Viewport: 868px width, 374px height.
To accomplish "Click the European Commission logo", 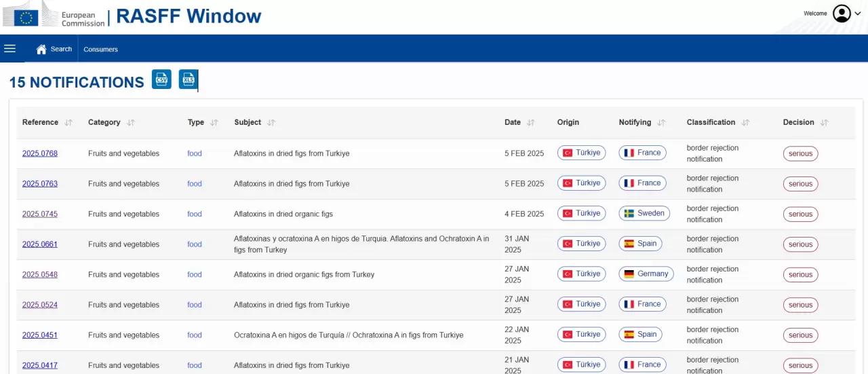I will click(x=54, y=14).
